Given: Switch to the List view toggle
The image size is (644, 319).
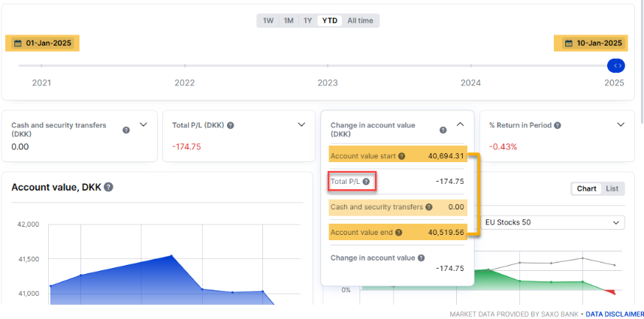Looking at the screenshot, I should [x=612, y=188].
